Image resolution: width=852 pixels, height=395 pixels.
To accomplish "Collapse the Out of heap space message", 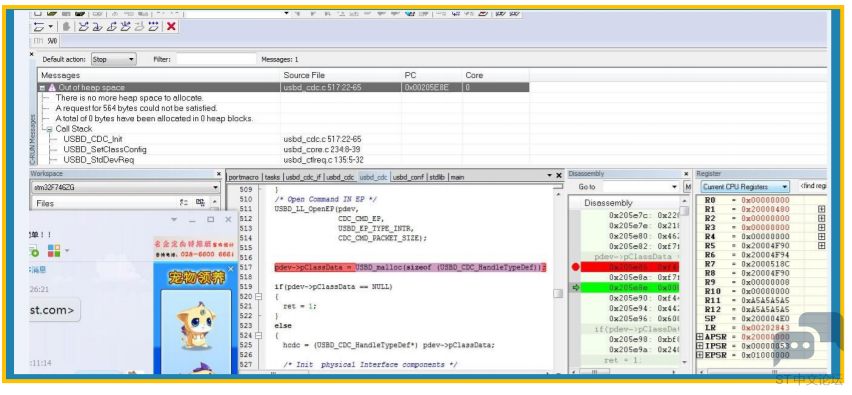I will click(43, 87).
